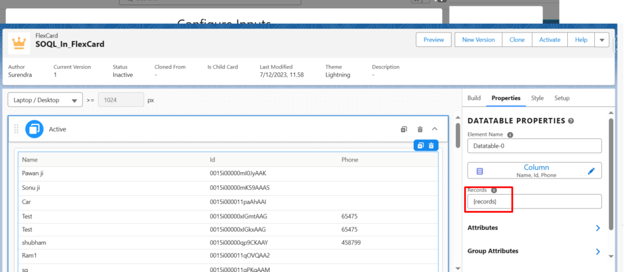
Task: Edit columns using the pencil icon
Action: [x=591, y=171]
